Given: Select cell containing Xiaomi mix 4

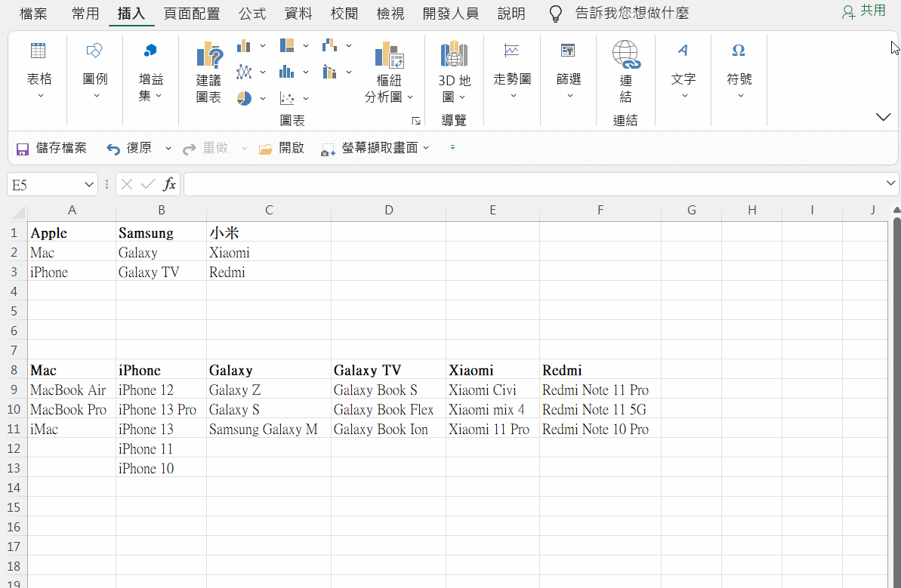Looking at the screenshot, I should pyautogui.click(x=493, y=409).
